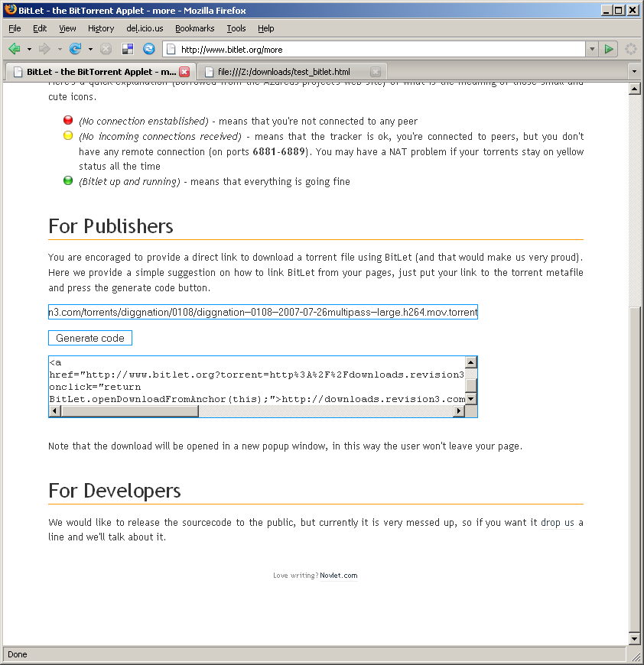Maximize the Firefox window
The image size is (644, 665).
619,10
